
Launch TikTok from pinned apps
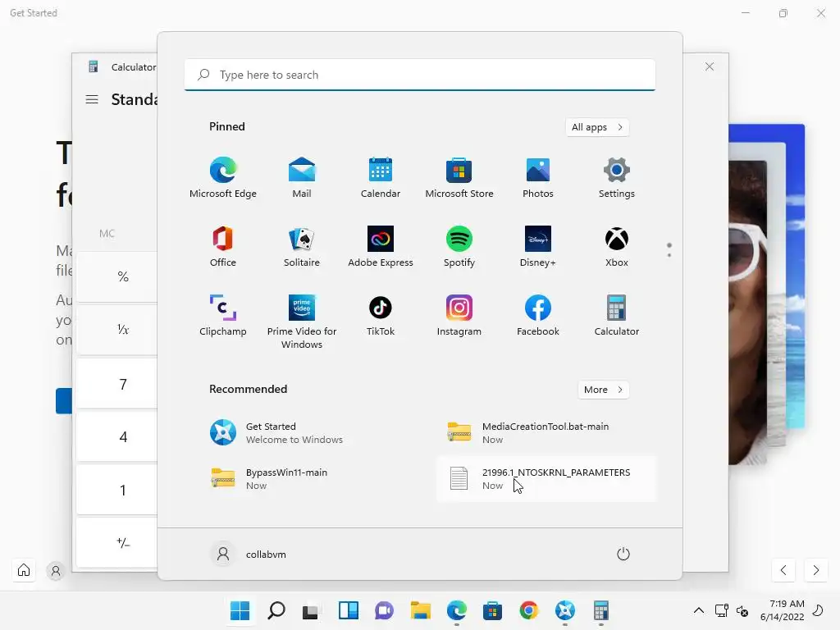381,316
